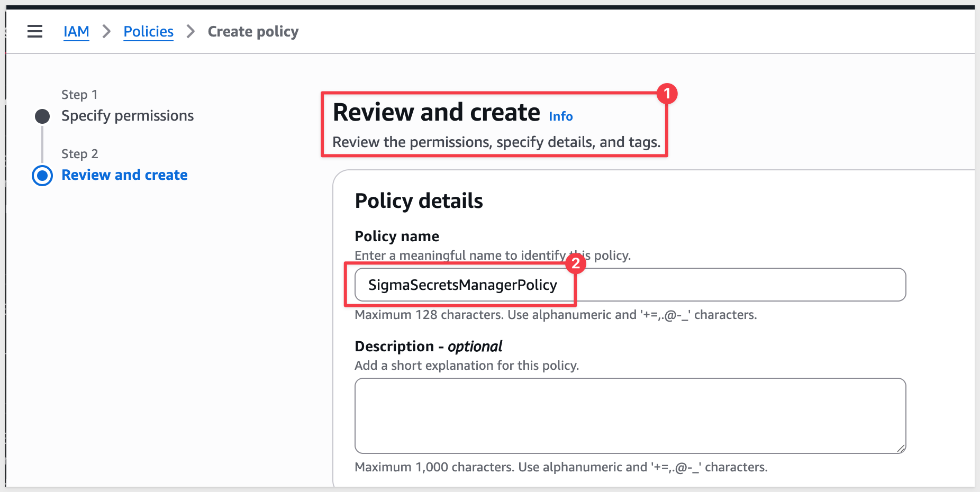The image size is (980, 492).
Task: Click the Step 1 dark circle indicator
Action: [x=42, y=116]
